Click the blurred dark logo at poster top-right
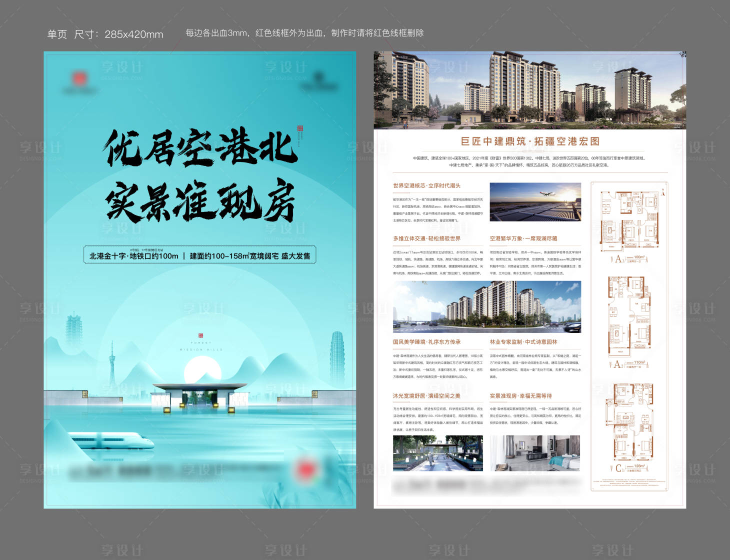 point(318,80)
